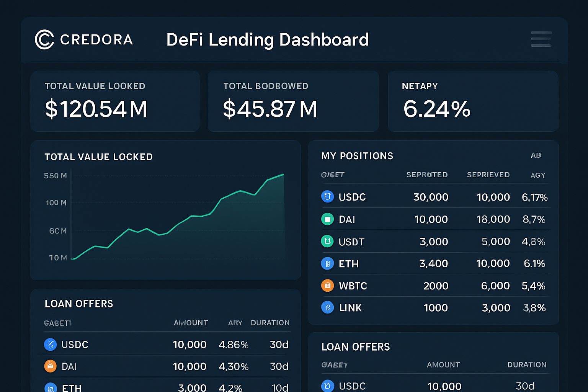Screen dimensions: 588x392
Task: Sort Loan Offers by DURATION column
Action: (270, 323)
